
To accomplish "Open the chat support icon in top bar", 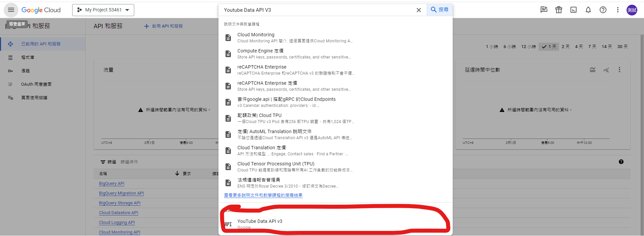I will [x=544, y=10].
